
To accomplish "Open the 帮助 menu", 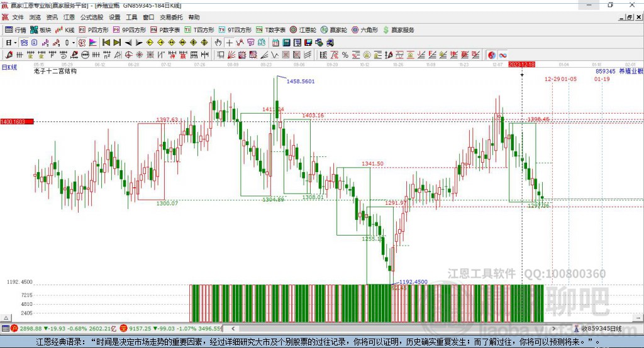I will (x=194, y=17).
